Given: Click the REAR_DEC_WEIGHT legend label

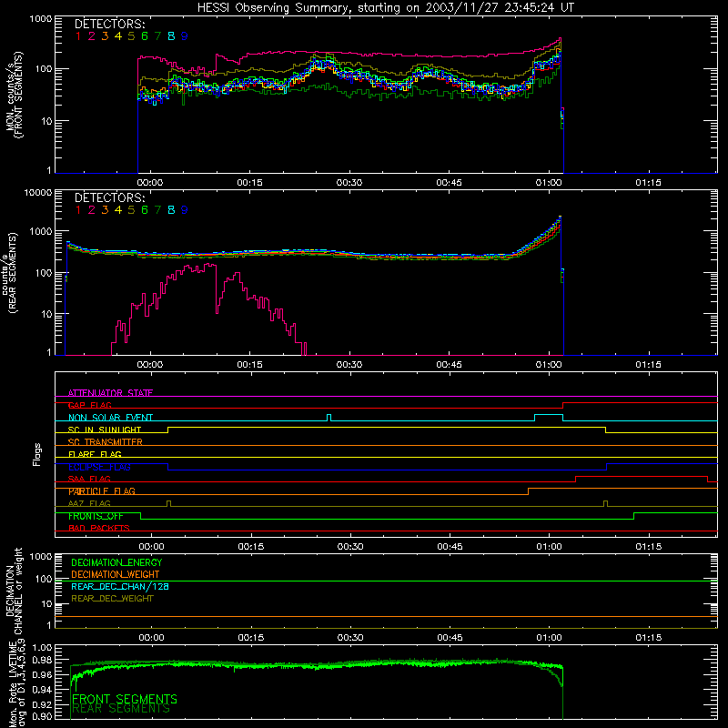Looking at the screenshot, I should coord(112,599).
